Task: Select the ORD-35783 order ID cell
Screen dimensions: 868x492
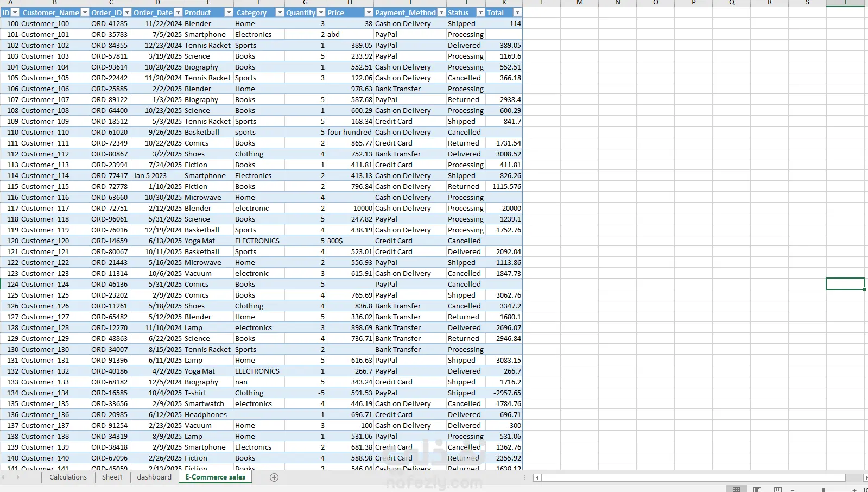Action: (x=111, y=34)
